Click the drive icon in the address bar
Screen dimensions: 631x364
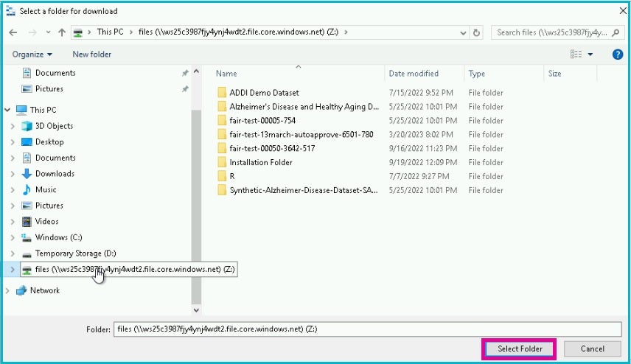pyautogui.click(x=78, y=32)
